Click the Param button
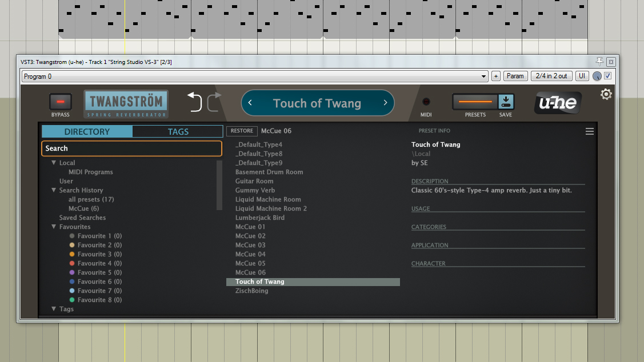The width and height of the screenshot is (644, 362). click(x=515, y=76)
